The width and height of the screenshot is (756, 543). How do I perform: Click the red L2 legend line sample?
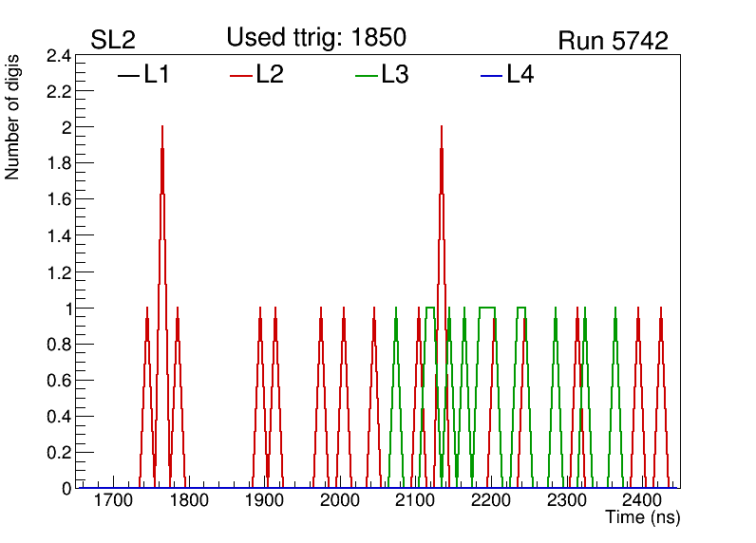[240, 76]
